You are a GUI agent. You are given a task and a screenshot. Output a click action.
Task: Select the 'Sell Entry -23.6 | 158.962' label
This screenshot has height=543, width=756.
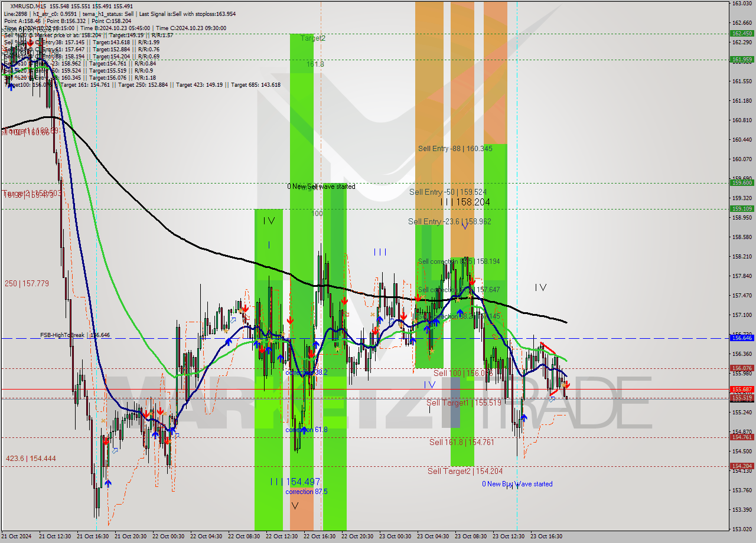pyautogui.click(x=449, y=222)
